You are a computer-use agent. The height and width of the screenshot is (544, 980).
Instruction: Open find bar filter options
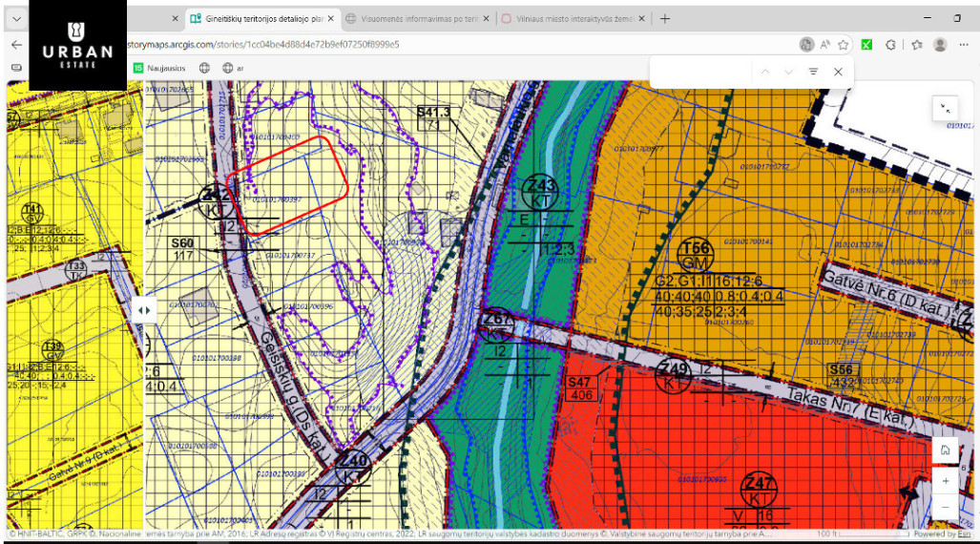coord(813,72)
